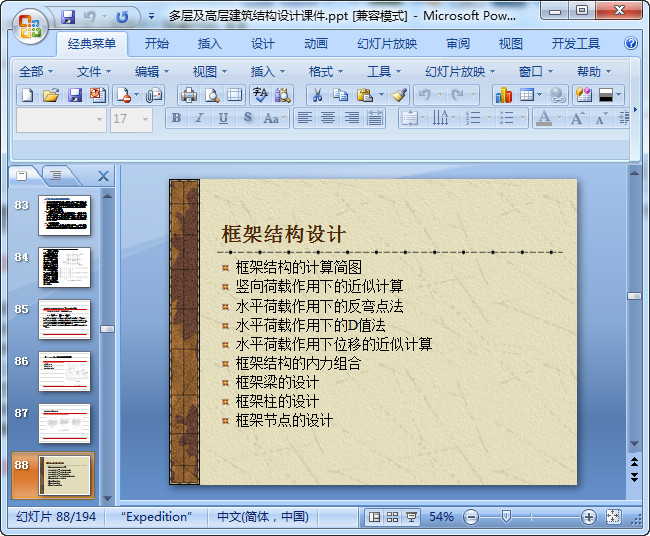Open the 审阅 ribbon tab
Screen dimensions: 650x536
458,43
